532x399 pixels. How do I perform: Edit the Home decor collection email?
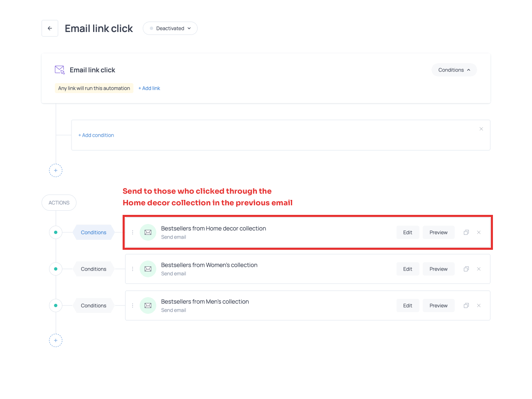(407, 232)
